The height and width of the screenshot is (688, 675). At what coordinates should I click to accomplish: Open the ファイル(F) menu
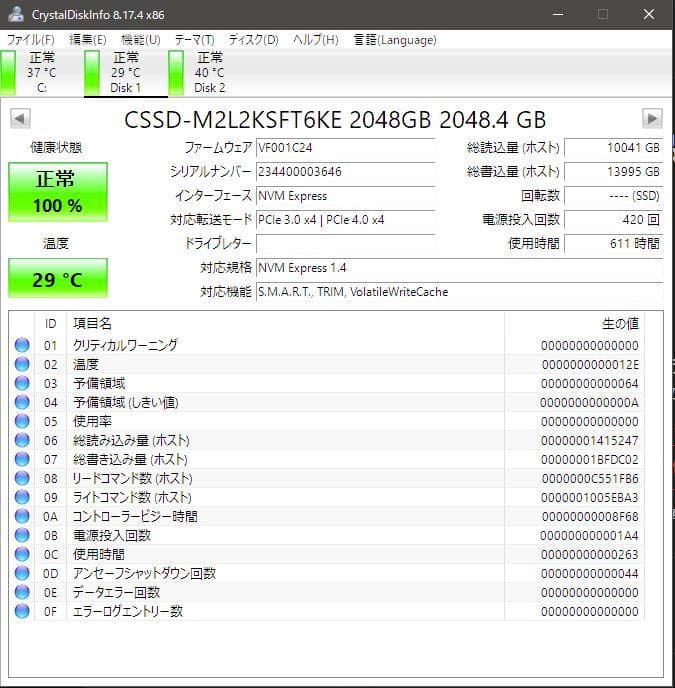pos(31,40)
